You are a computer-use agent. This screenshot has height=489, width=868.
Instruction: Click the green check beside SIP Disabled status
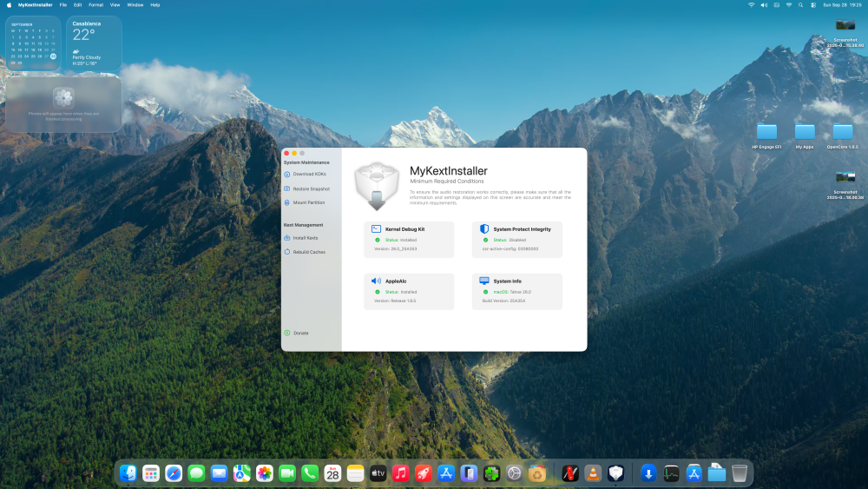point(485,240)
